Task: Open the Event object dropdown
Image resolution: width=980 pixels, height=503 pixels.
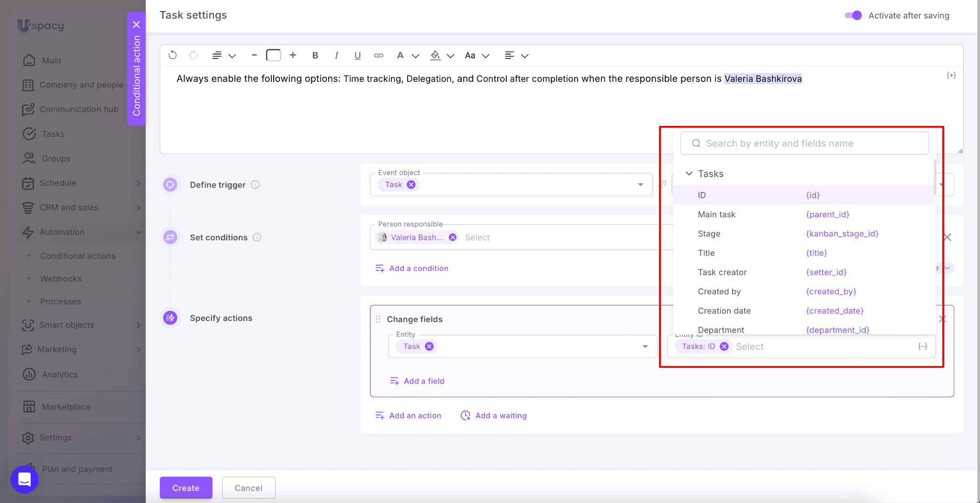Action: point(640,185)
